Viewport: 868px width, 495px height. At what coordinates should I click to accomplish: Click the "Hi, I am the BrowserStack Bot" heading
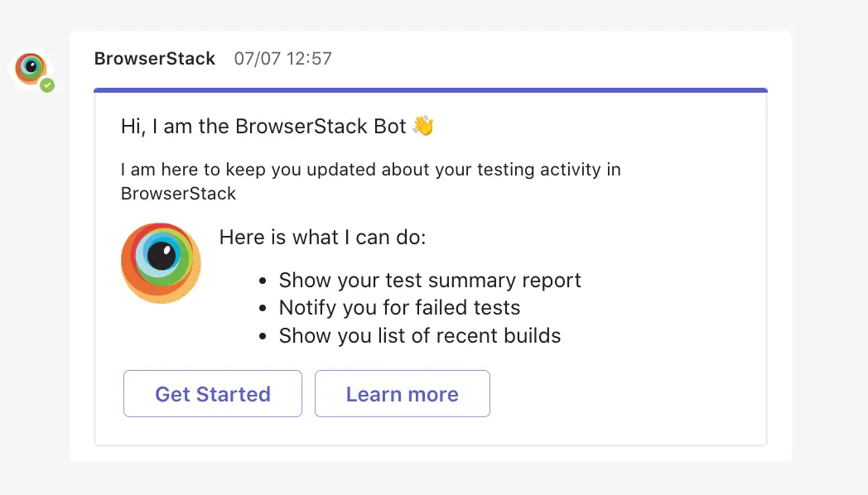point(263,126)
